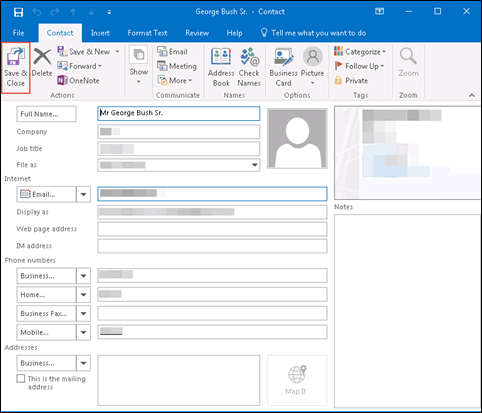This screenshot has height=413, width=482.
Task: Open the Categorize menu
Action: click(360, 52)
